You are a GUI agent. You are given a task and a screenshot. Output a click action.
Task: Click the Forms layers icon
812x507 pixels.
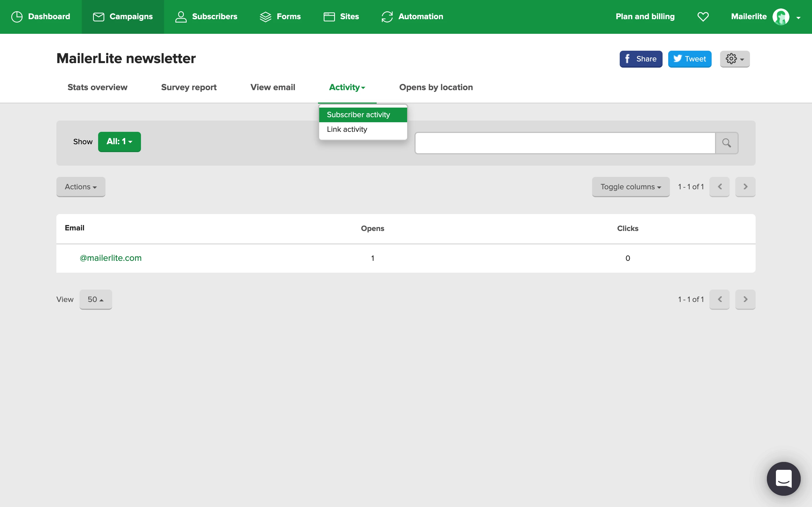coord(265,17)
